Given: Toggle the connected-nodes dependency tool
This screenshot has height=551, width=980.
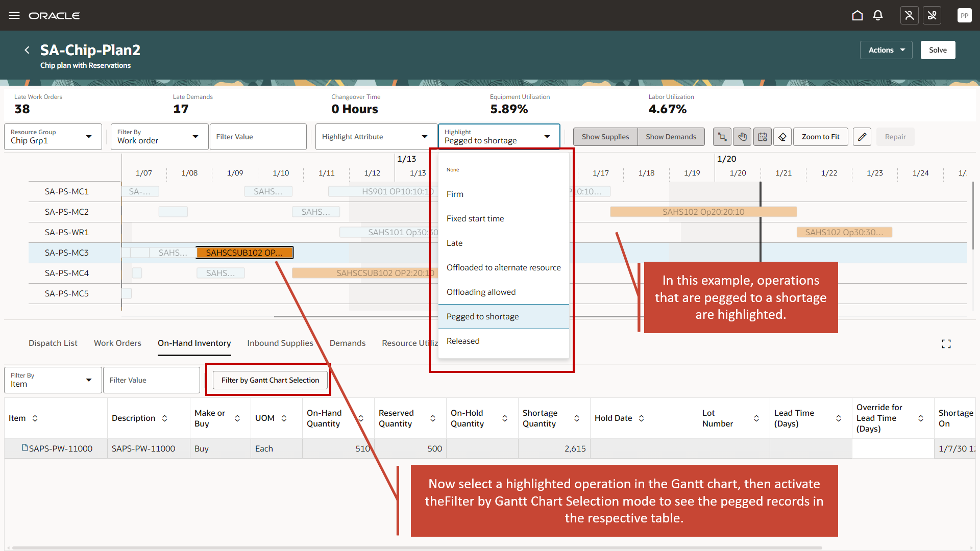Looking at the screenshot, I should (722, 137).
